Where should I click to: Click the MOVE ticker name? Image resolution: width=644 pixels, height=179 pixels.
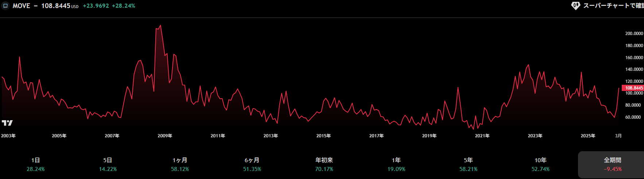tap(21, 6)
